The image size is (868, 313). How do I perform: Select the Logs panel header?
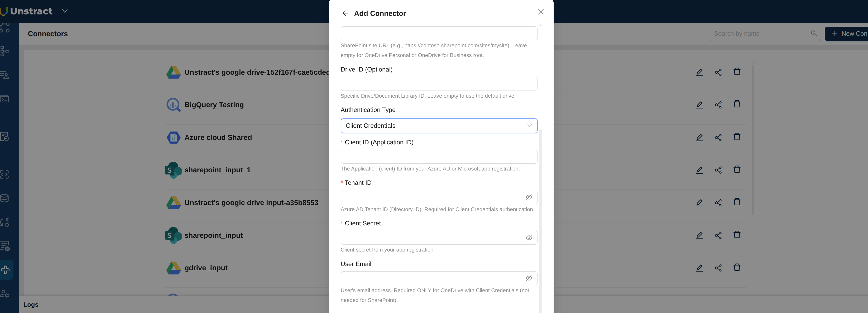(31, 304)
